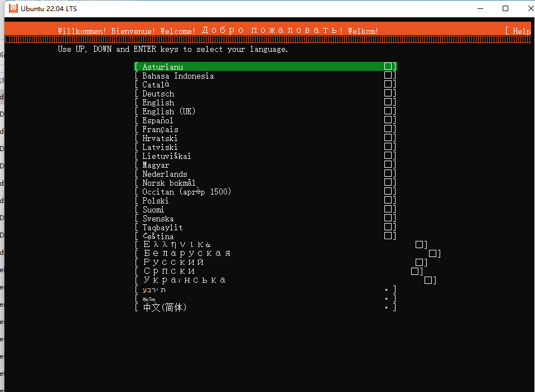Image resolution: width=535 pixels, height=392 pixels.
Task: Click box glyph at end of Magyar row
Action: tap(388, 164)
